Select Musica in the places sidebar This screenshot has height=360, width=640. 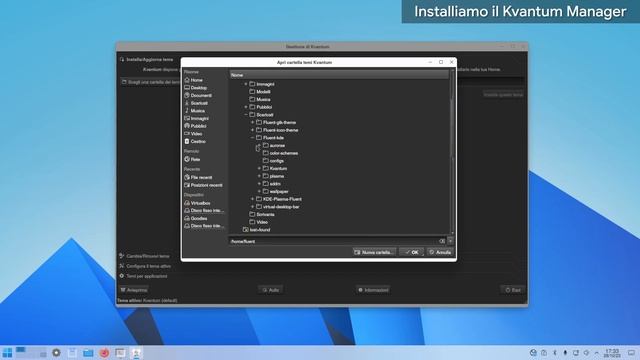coord(195,111)
